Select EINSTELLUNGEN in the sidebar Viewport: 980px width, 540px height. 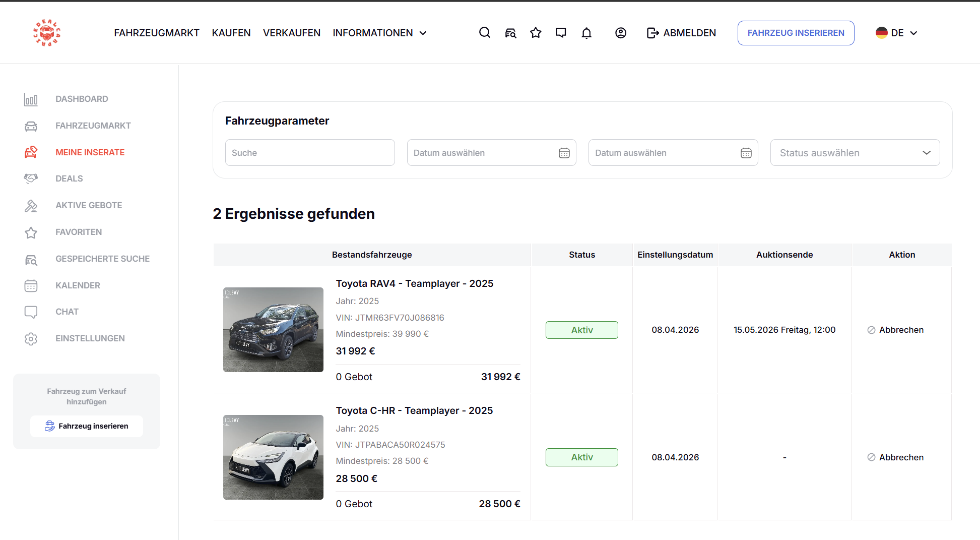pos(90,338)
